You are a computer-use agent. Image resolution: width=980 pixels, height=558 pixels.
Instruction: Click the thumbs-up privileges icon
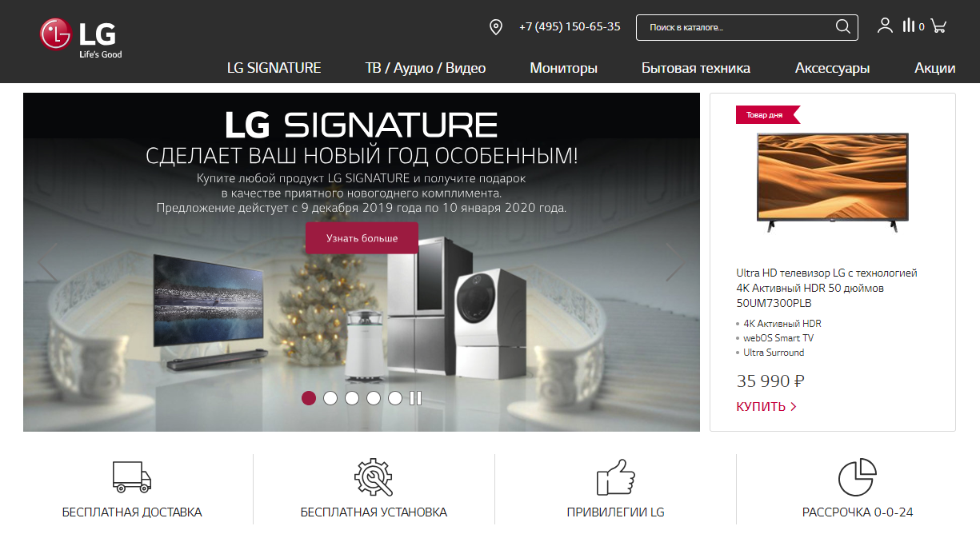[615, 477]
